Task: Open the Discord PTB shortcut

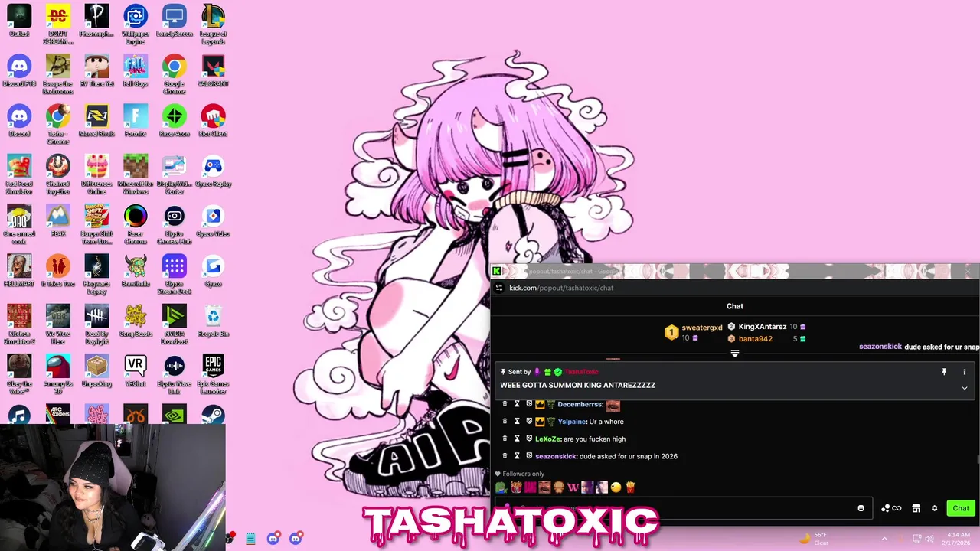Action: tap(19, 70)
